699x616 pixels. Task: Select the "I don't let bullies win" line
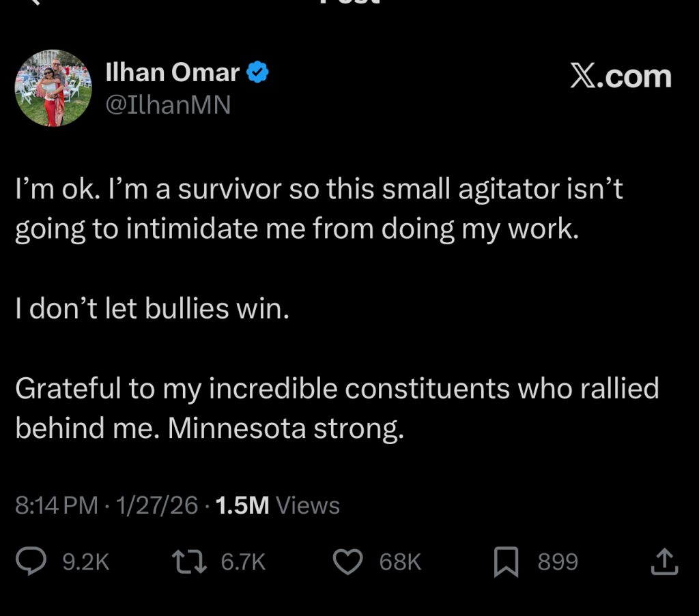152,309
